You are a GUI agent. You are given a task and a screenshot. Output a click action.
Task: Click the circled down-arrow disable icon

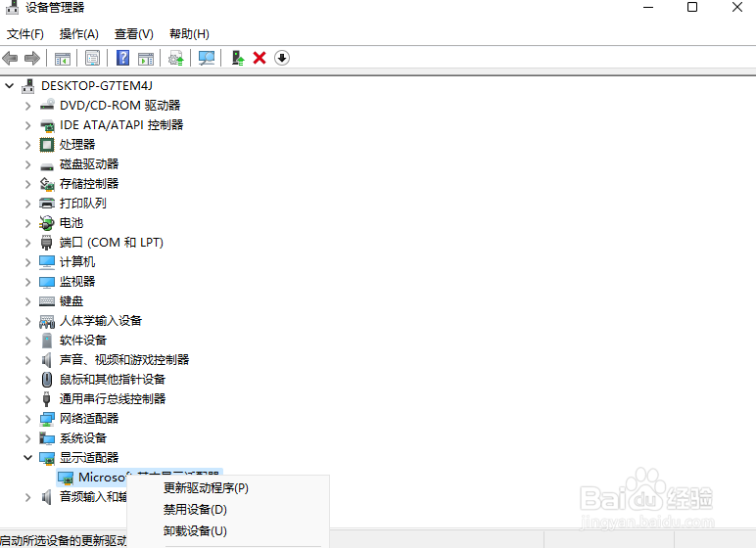coord(282,59)
